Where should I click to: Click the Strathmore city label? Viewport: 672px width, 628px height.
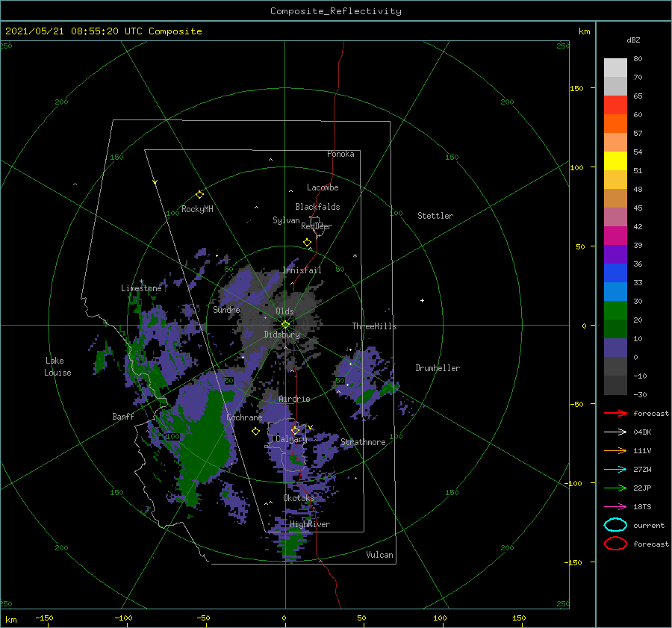point(364,442)
